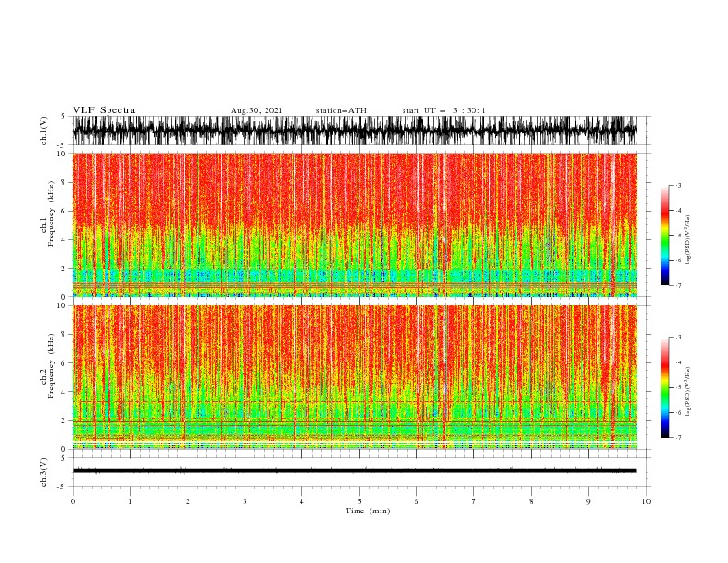Click the "VLF Spectra" title text
The width and height of the screenshot is (728, 563).
point(104,110)
